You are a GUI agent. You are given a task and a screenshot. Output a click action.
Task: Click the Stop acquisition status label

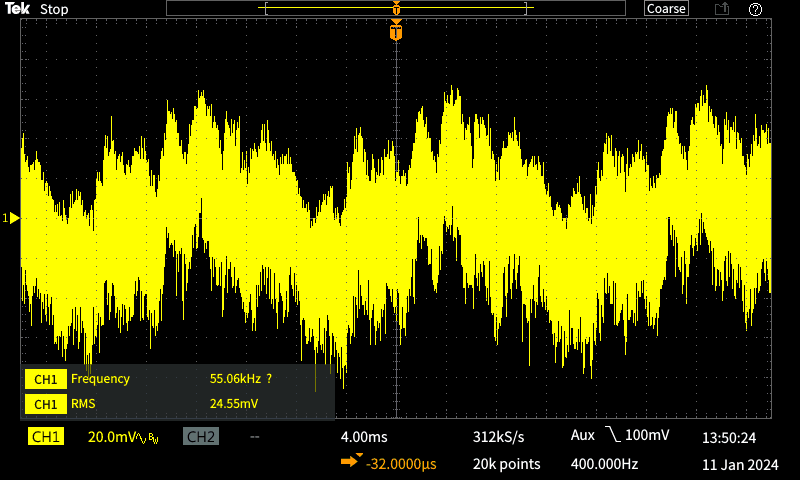click(54, 9)
